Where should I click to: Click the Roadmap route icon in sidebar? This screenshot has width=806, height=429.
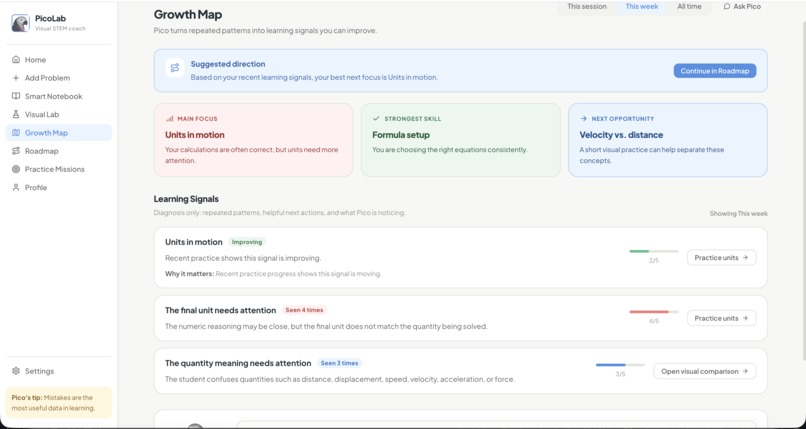pos(16,151)
